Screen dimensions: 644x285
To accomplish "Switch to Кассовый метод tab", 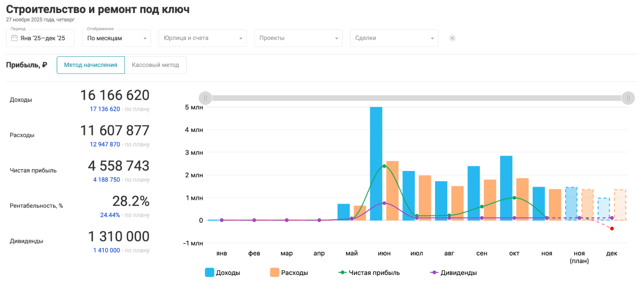I will click(155, 65).
